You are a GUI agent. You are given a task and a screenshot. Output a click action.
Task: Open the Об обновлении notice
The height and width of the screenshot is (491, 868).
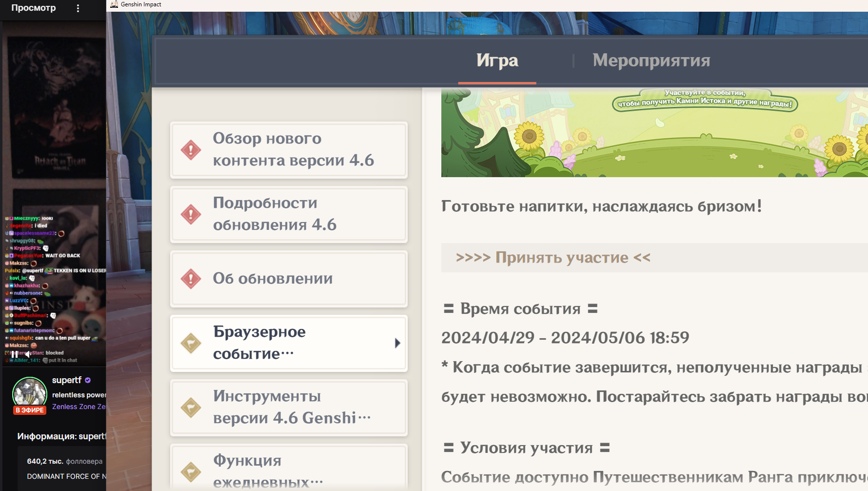289,279
